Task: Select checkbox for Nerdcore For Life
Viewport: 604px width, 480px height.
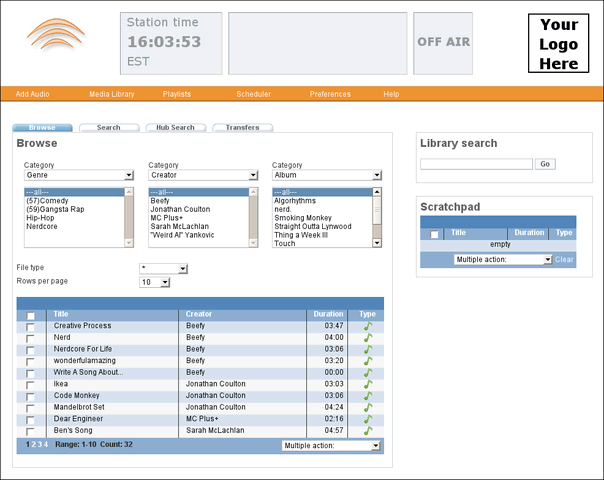Action: pyautogui.click(x=30, y=351)
